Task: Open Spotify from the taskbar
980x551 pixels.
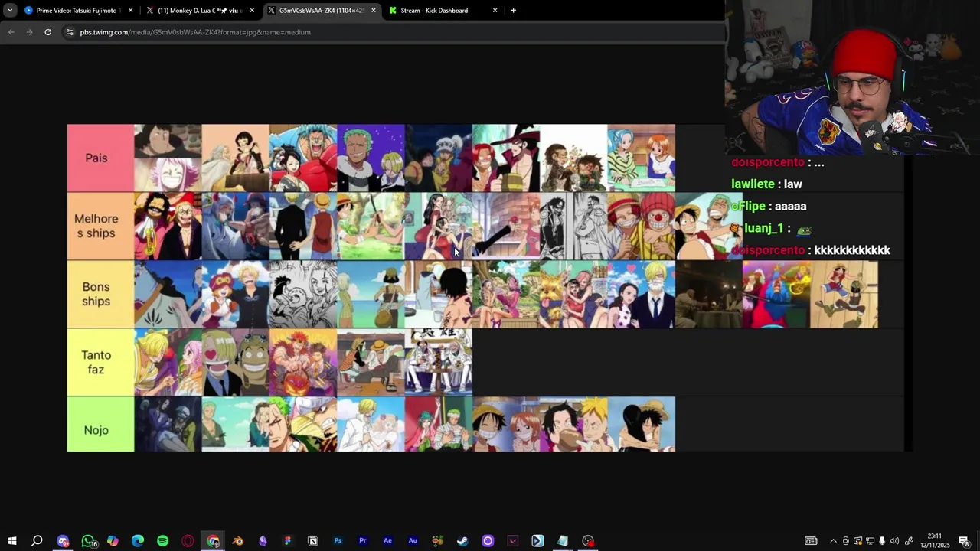Action: (162, 541)
